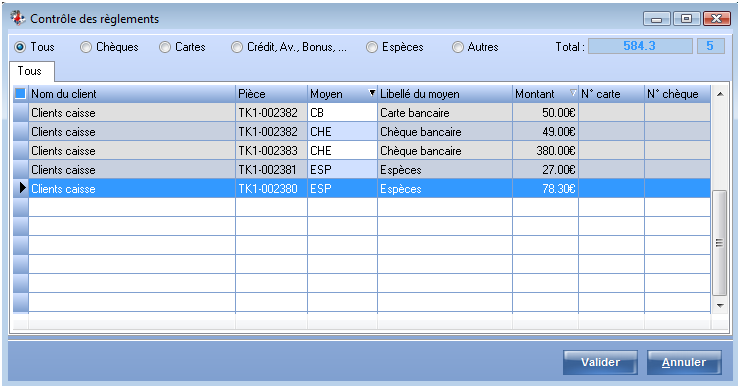Click the Total amount field showing 584.3
The width and height of the screenshot is (740, 388).
640,46
